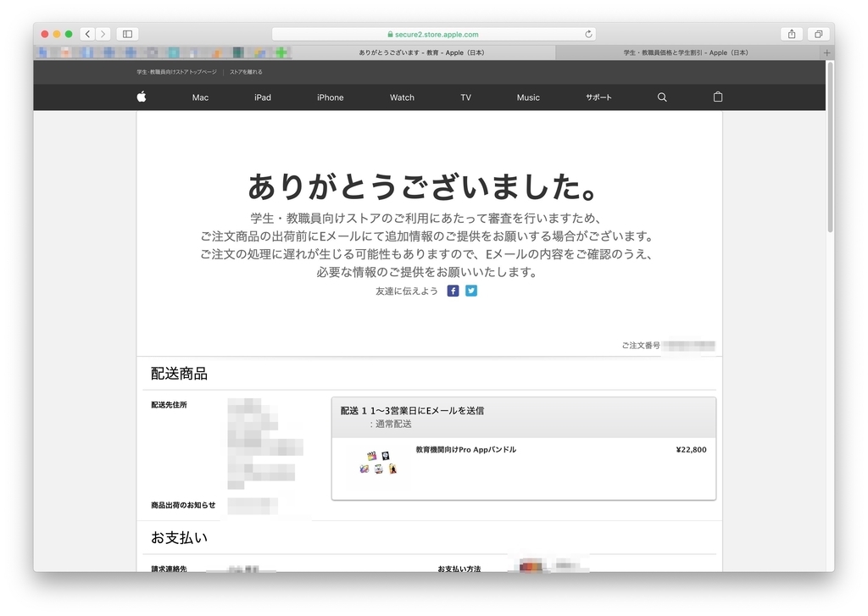Share order on Twitter icon
This screenshot has height=616, width=868.
(471, 291)
